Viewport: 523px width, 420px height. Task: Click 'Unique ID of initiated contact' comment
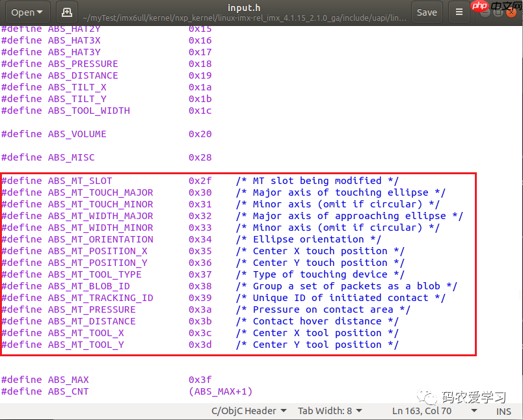(341, 298)
